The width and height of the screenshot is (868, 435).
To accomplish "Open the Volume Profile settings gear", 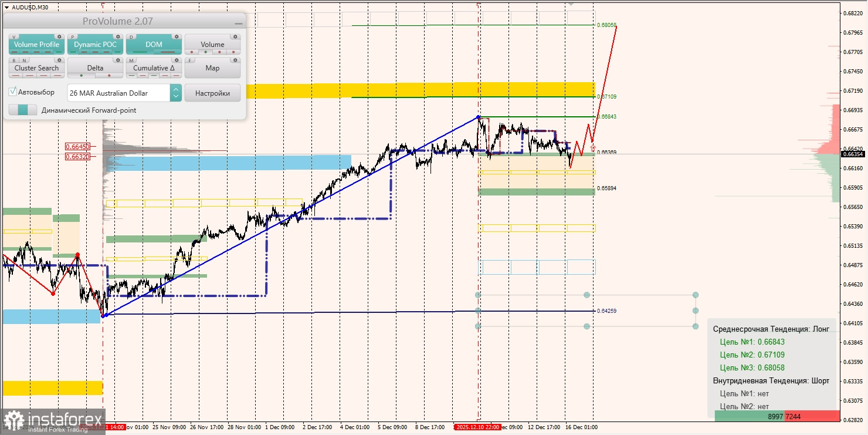I will (x=59, y=37).
